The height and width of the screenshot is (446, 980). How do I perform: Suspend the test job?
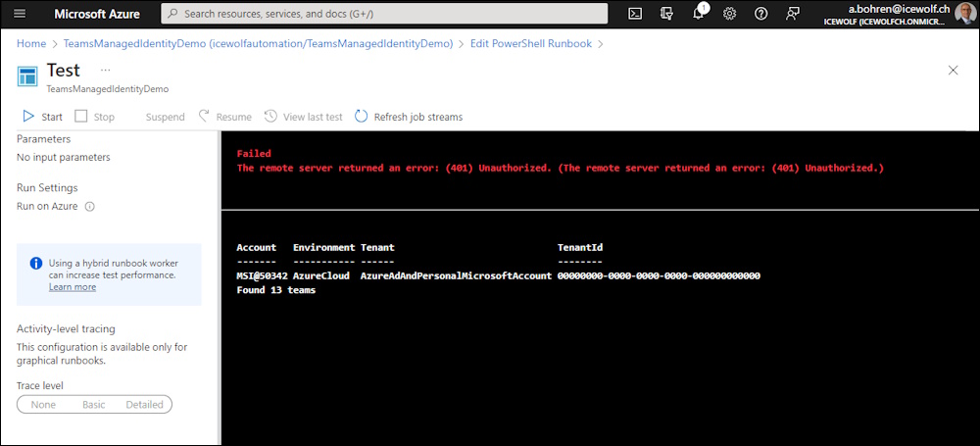[165, 117]
